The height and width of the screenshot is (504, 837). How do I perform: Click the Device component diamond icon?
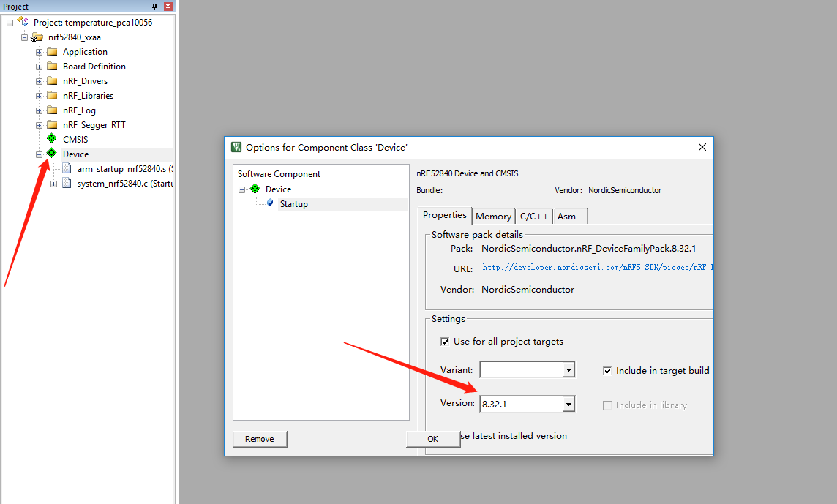(x=51, y=154)
